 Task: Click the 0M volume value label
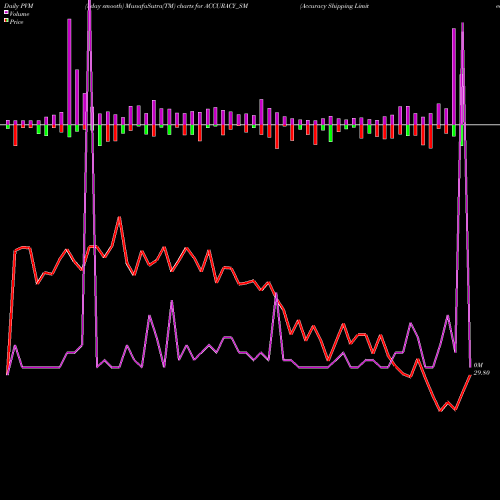(x=478, y=365)
